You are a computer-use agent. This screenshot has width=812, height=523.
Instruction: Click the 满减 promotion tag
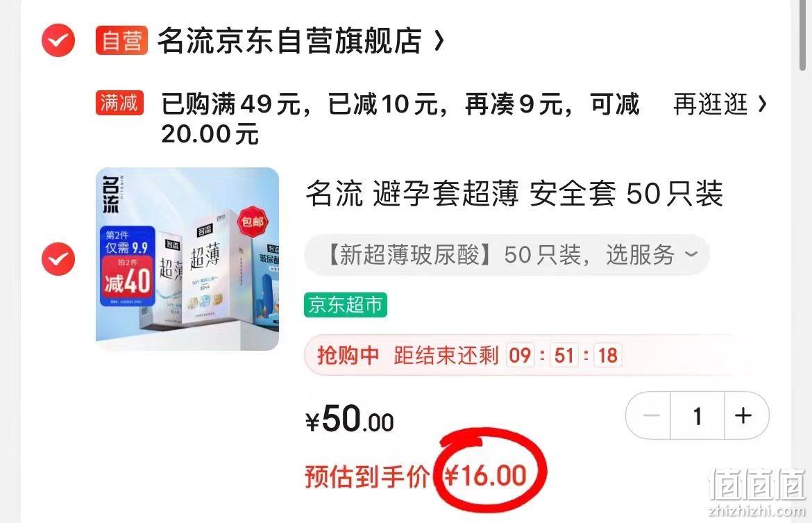[119, 103]
